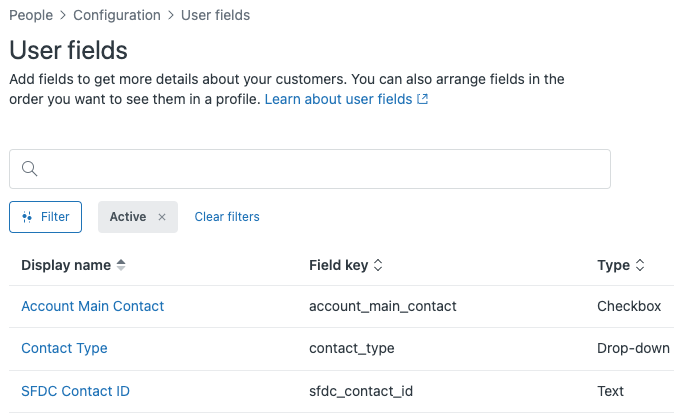Viewport: 674px width, 417px height.
Task: Sort by Type column
Action: pyautogui.click(x=640, y=265)
